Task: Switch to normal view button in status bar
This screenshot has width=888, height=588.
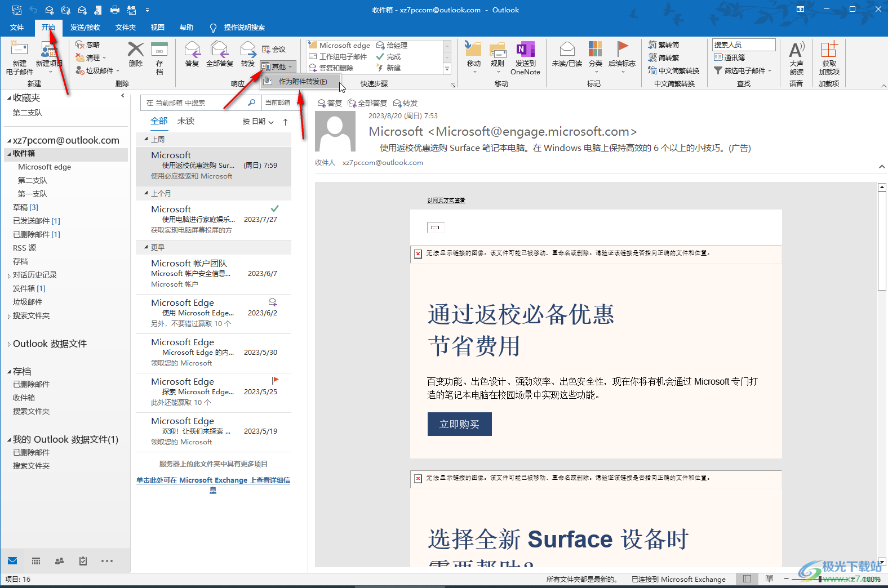Action: pos(747,578)
